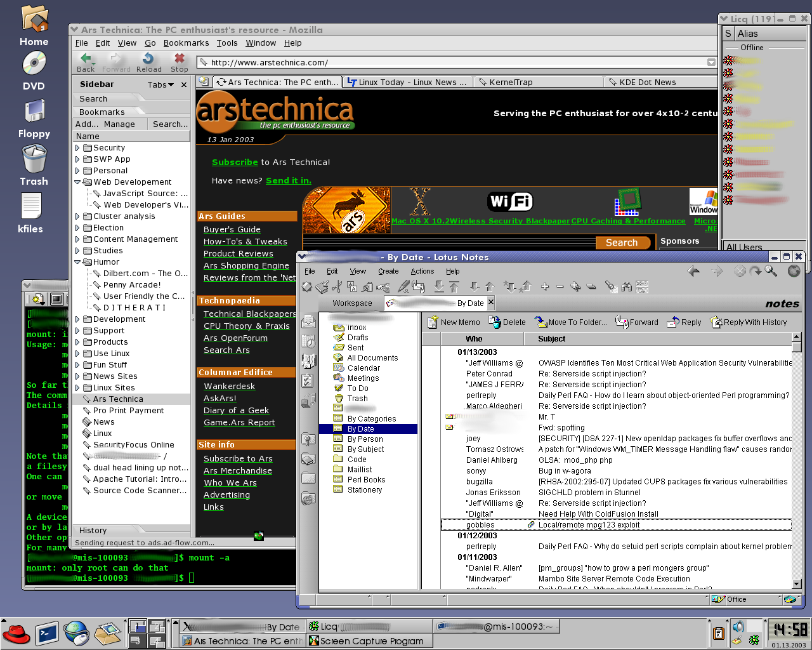Select the Inbox folder in Notes
This screenshot has width=812, height=650.
click(357, 327)
